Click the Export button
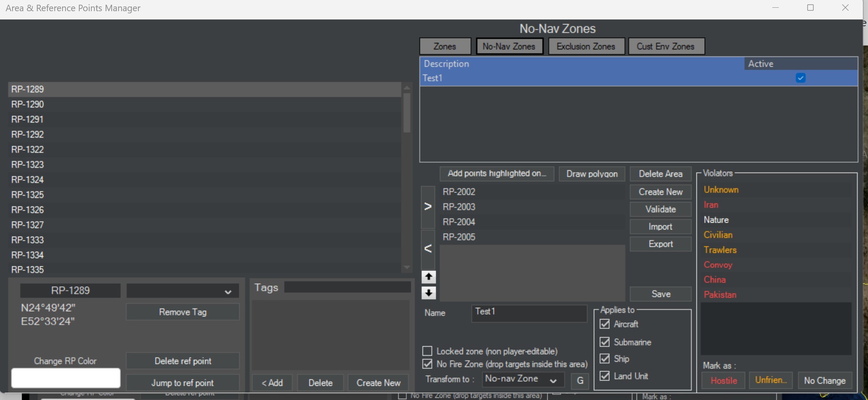The width and height of the screenshot is (868, 400). 661,244
